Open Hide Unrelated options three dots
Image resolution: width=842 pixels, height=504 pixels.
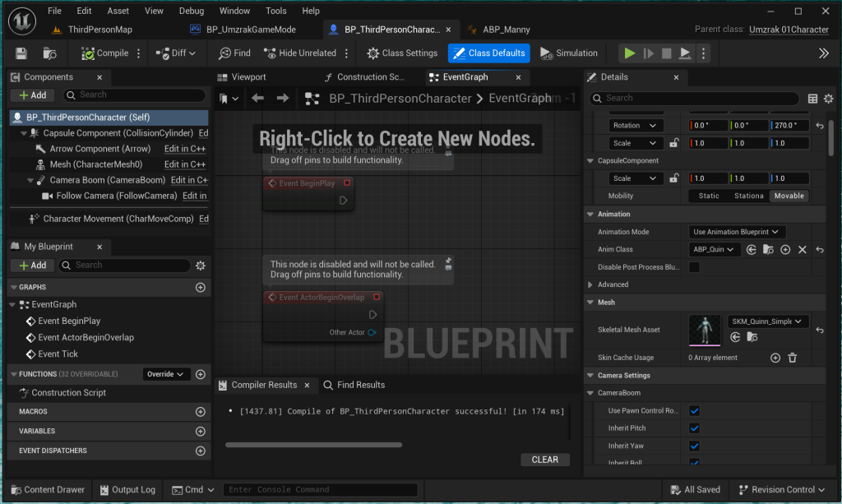click(346, 53)
